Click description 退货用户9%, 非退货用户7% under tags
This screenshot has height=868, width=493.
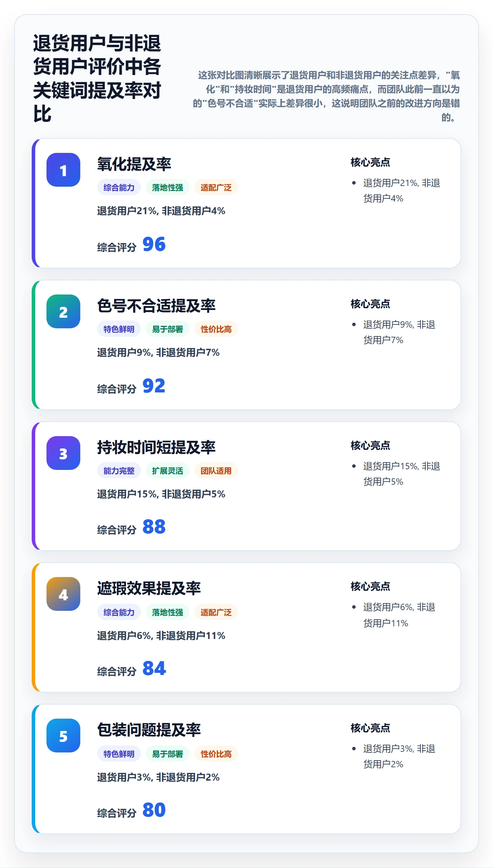[158, 353]
